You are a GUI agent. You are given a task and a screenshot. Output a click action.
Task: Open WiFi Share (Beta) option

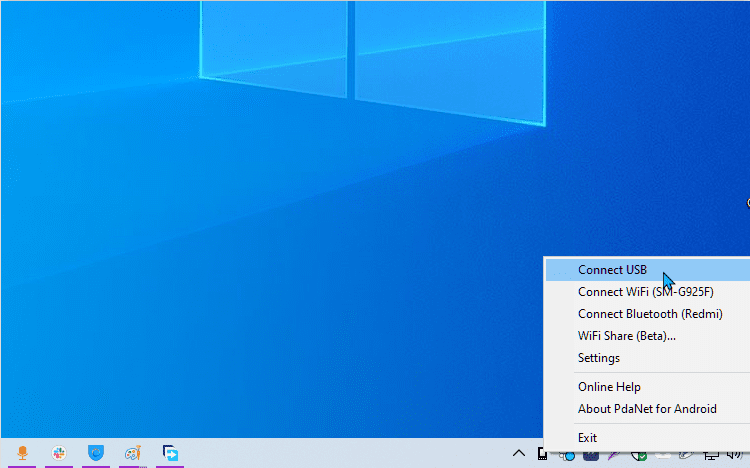click(648, 336)
